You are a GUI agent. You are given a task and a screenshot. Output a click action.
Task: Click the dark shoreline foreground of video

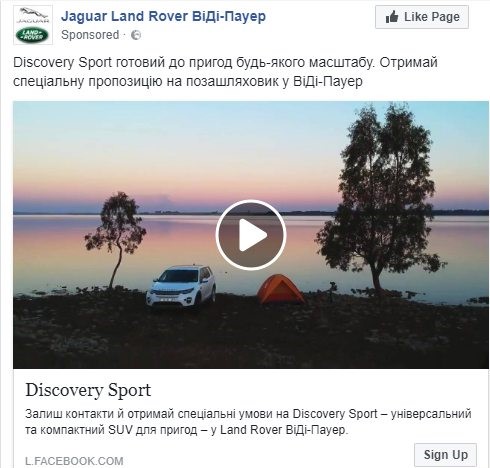[251, 337]
